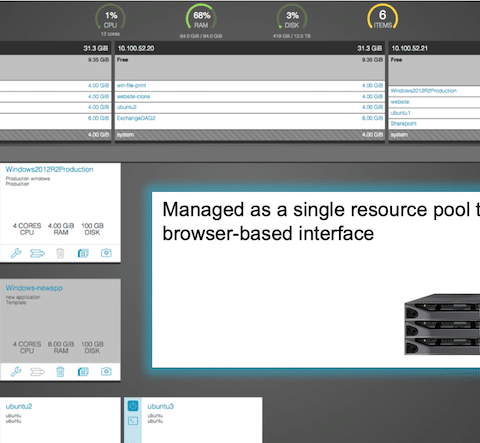Open console icon on ubuntu3 card
The height and width of the screenshot is (443, 480).
(133, 421)
